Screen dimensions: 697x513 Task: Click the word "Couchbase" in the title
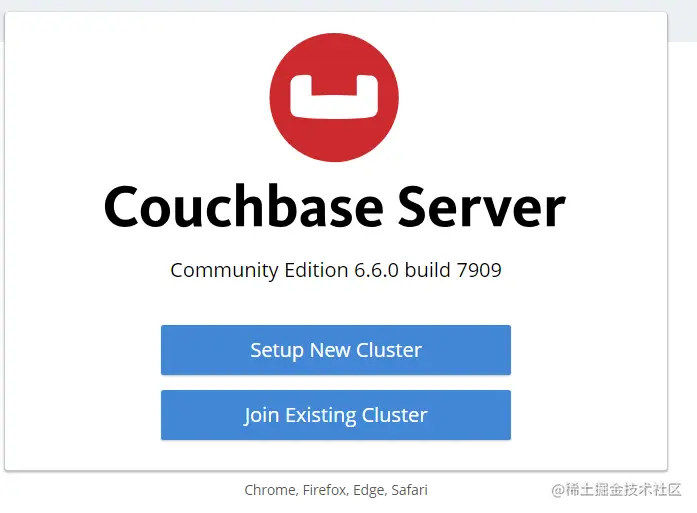click(x=243, y=207)
